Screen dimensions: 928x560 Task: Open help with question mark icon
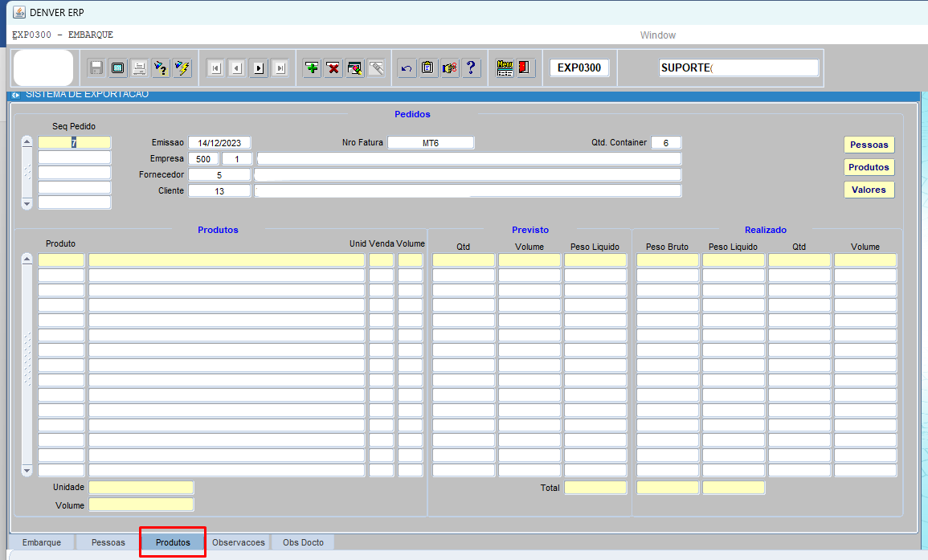tap(471, 68)
